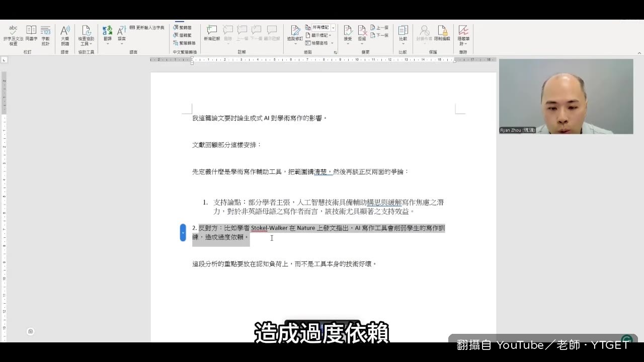644x362 pixels.
Task: Toggle 追蹤修訂 track changes
Action: [295, 35]
